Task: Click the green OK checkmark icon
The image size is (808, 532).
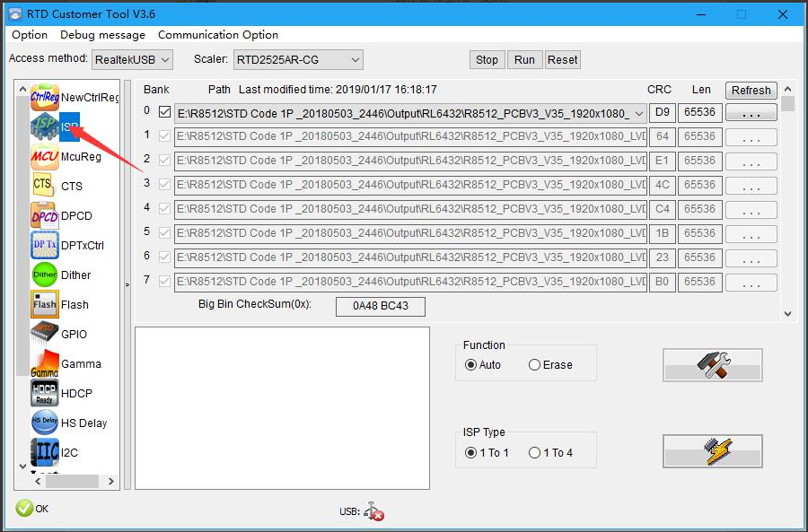Action: click(24, 509)
